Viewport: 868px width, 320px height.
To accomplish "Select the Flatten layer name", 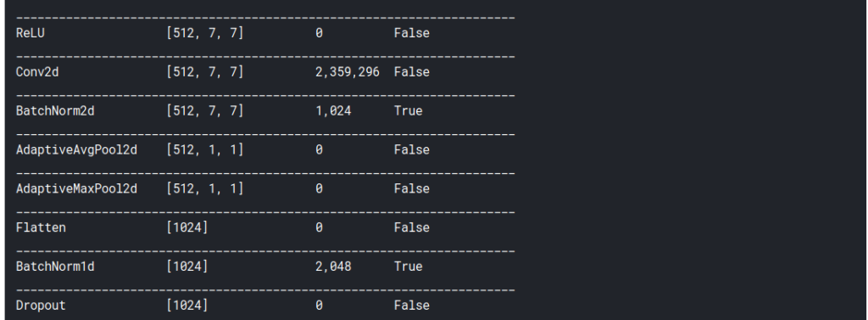I will (41, 227).
